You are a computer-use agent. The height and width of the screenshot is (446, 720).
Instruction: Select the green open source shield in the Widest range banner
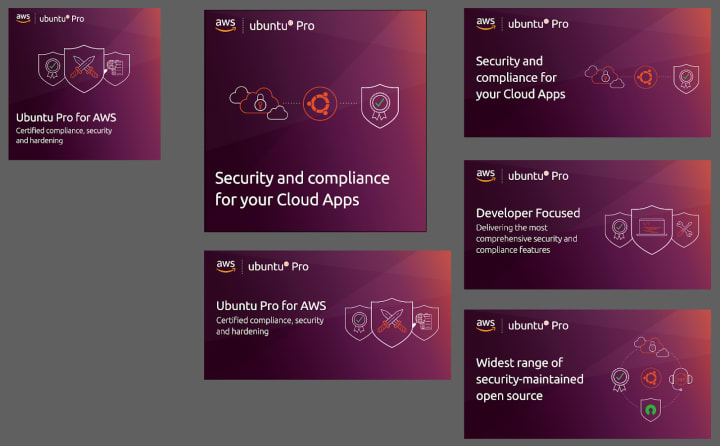point(651,409)
